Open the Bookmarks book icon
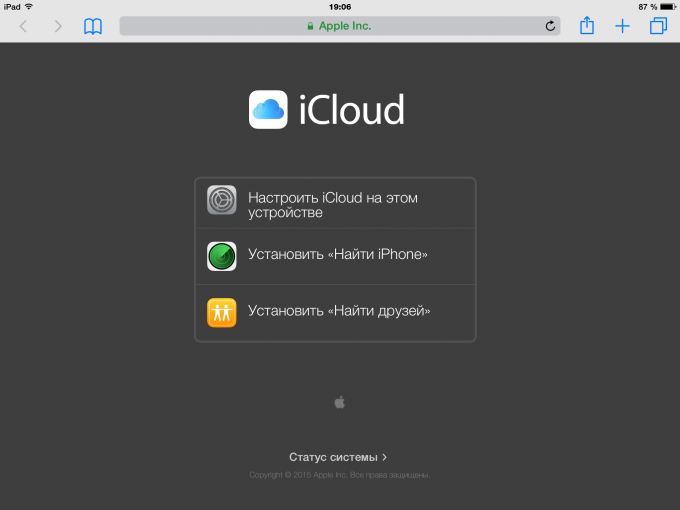 pyautogui.click(x=93, y=26)
